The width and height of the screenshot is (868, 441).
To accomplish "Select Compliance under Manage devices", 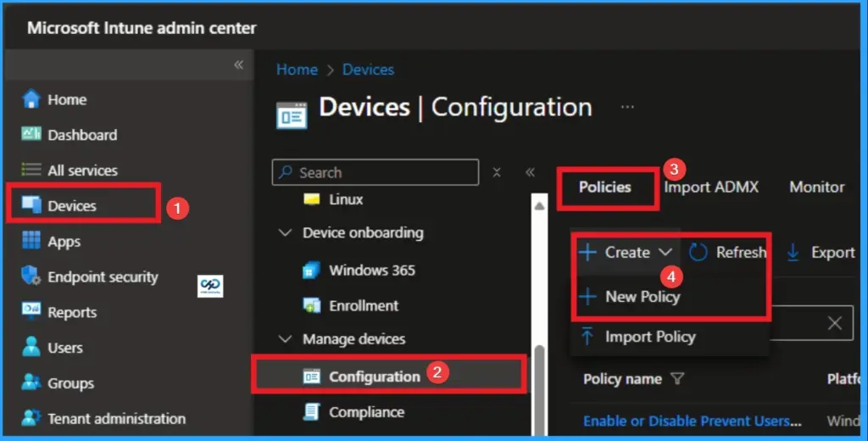I will point(366,411).
